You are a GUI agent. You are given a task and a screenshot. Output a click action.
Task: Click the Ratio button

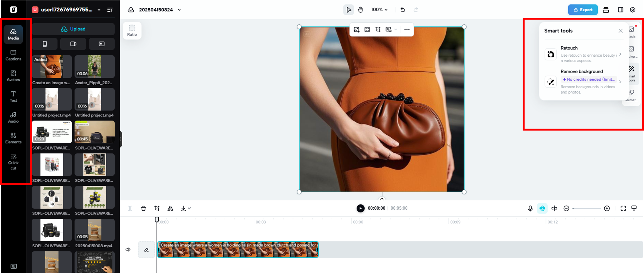pyautogui.click(x=132, y=30)
